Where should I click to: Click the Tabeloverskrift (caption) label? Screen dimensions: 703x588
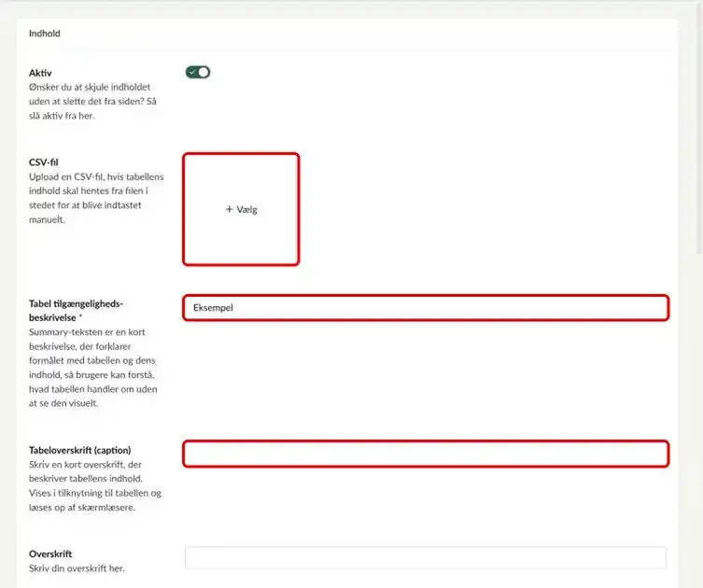pyautogui.click(x=79, y=450)
